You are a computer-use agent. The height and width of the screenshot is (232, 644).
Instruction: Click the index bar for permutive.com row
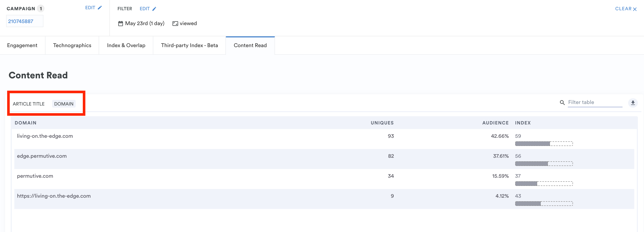(544, 184)
